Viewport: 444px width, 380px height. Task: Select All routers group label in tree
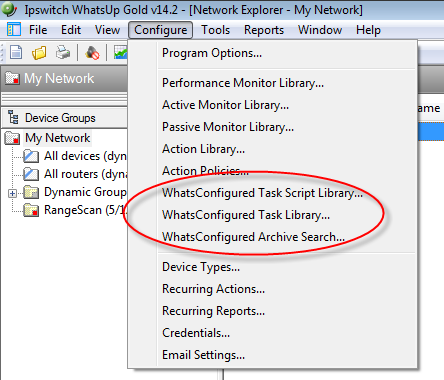[x=85, y=174]
